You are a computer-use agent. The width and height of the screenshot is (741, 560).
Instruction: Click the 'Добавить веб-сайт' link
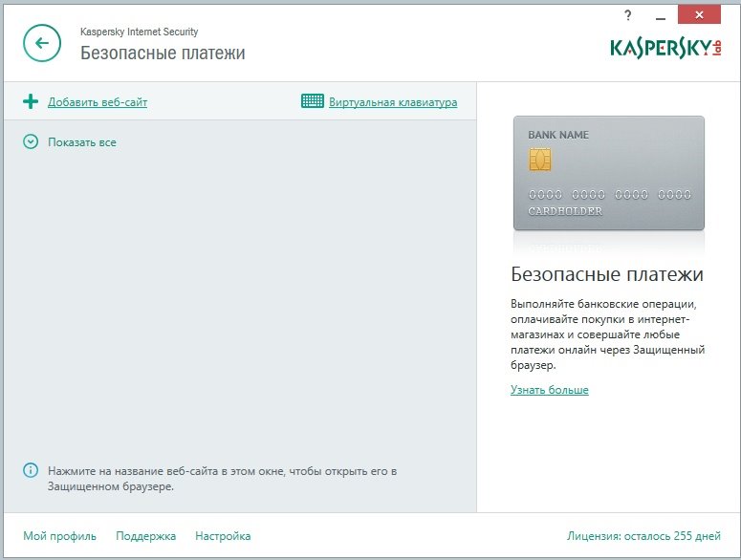click(98, 102)
